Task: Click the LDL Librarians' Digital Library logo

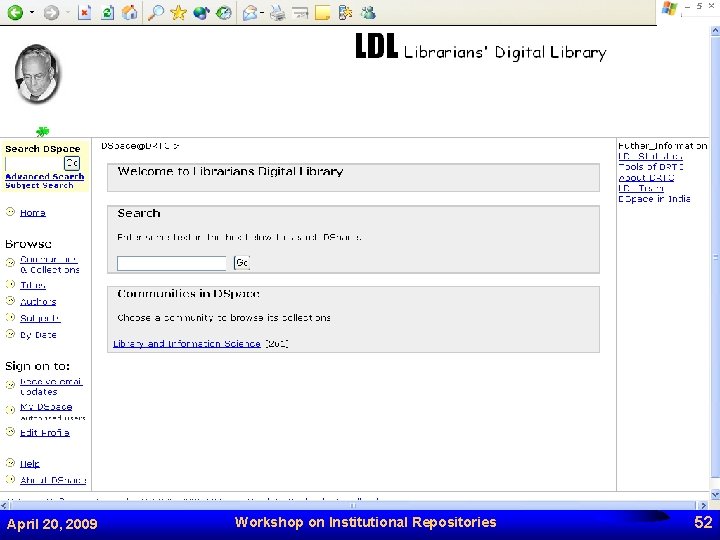Action: [x=481, y=46]
